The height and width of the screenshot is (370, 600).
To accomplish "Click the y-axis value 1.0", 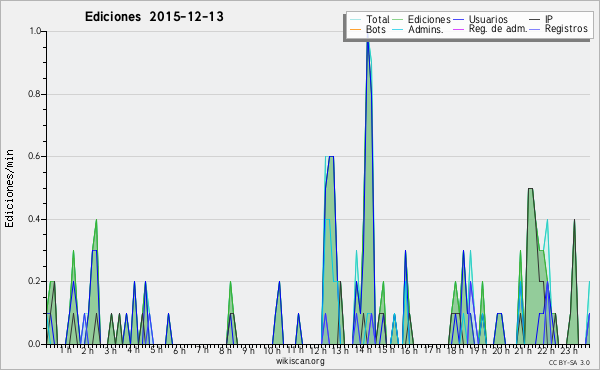I will [x=35, y=31].
